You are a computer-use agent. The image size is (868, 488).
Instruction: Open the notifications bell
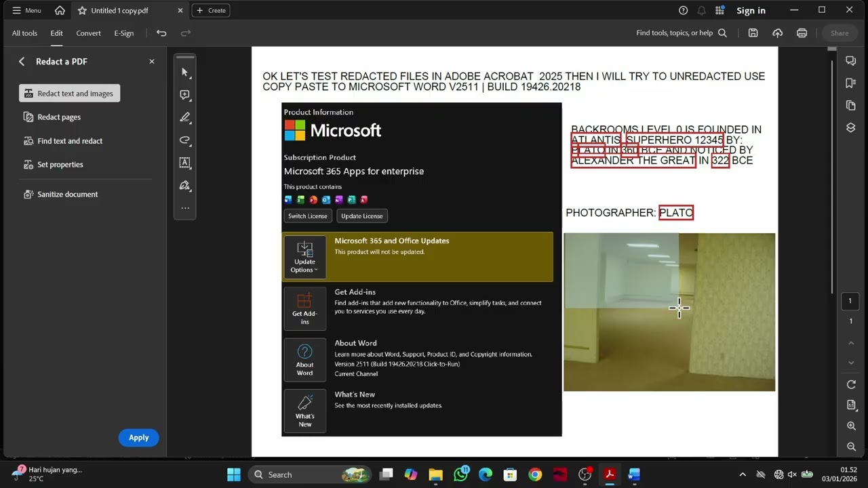(x=702, y=10)
